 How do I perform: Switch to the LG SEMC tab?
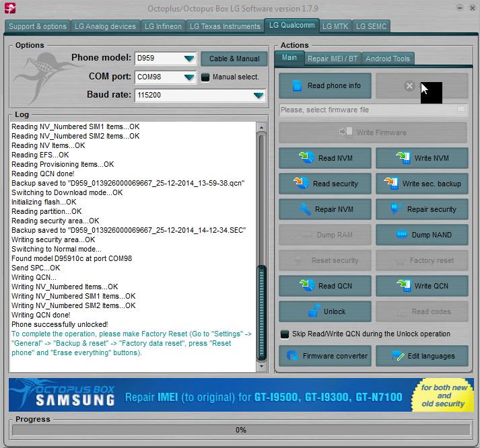[371, 26]
